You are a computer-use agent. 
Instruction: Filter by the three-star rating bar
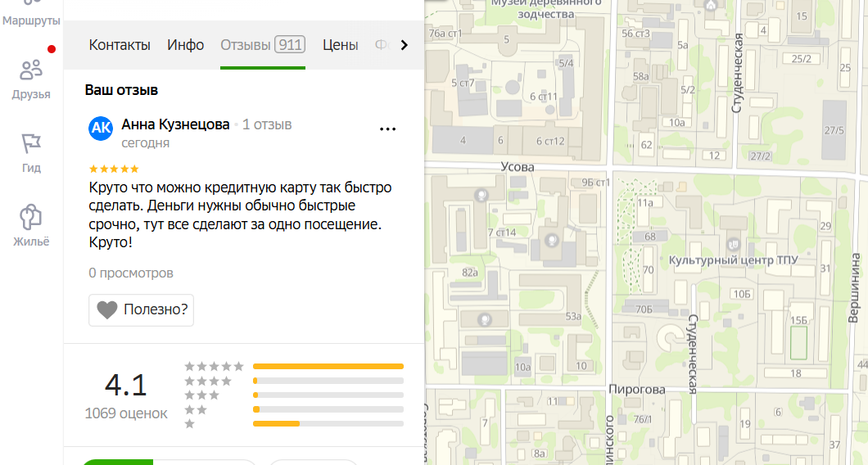328,395
